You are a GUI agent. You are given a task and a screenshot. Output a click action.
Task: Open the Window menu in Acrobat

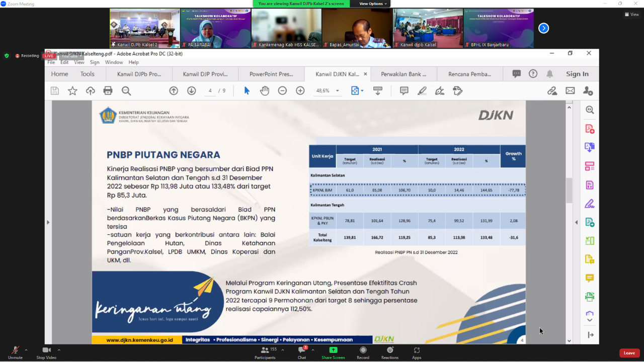(x=114, y=62)
